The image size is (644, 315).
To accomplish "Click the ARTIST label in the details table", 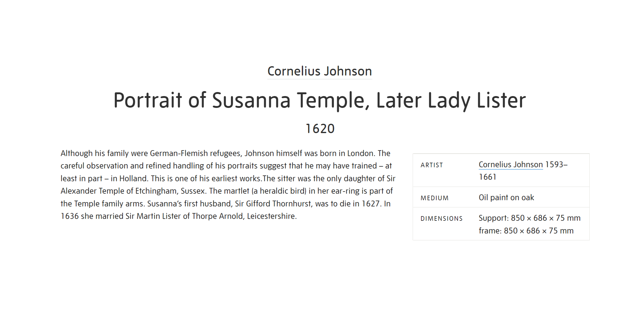I will [x=432, y=165].
